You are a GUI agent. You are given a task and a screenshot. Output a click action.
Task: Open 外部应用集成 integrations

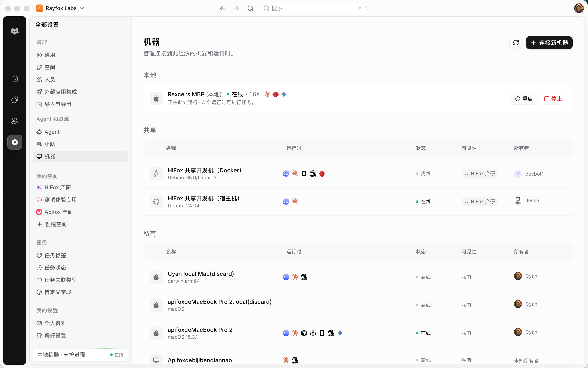click(80, 92)
